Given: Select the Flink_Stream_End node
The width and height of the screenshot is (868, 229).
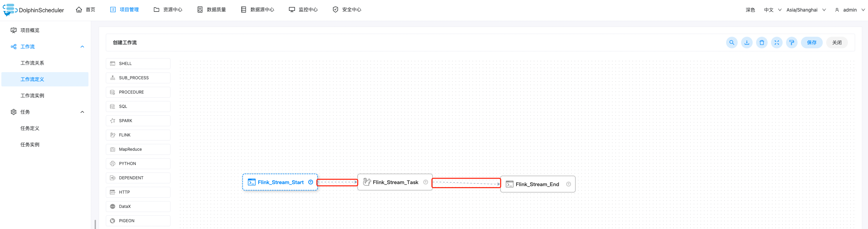Looking at the screenshot, I should (538, 184).
